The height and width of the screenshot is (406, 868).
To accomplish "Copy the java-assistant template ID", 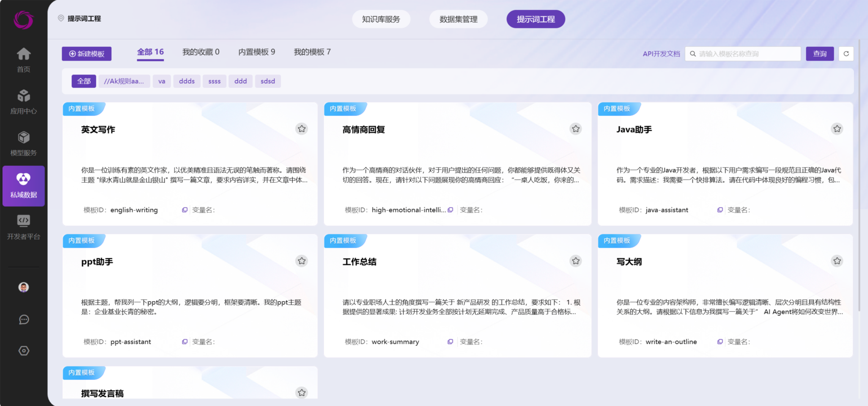I will [x=720, y=210].
